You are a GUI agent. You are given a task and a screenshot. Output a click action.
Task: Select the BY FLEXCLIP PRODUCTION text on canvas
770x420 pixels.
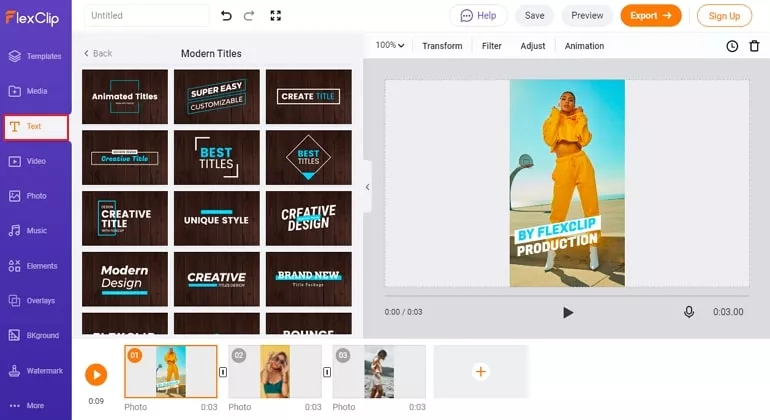[x=557, y=236]
